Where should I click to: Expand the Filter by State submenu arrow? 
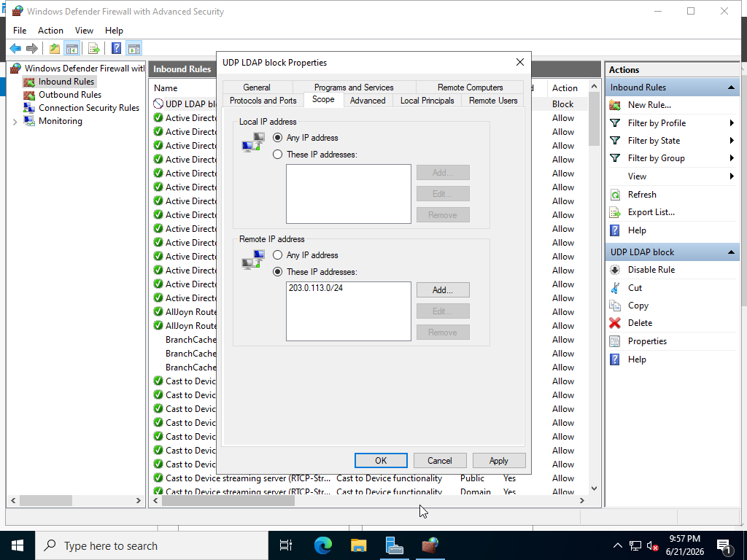click(732, 141)
